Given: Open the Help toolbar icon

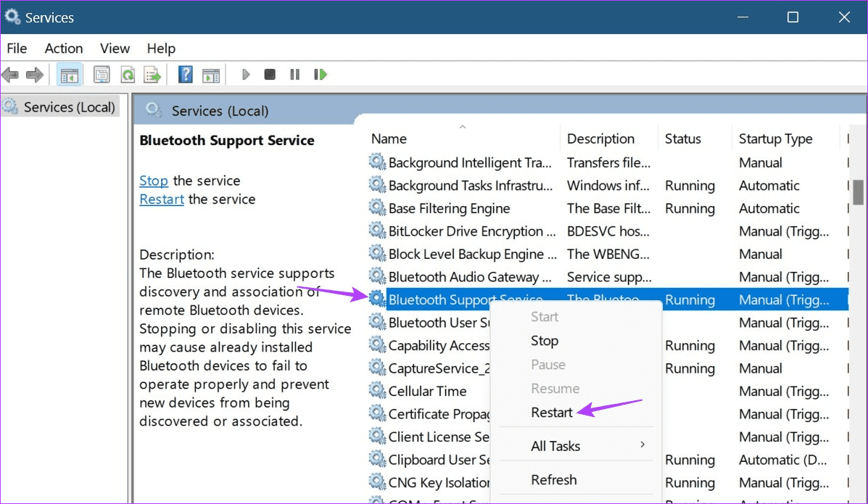Looking at the screenshot, I should coord(186,74).
